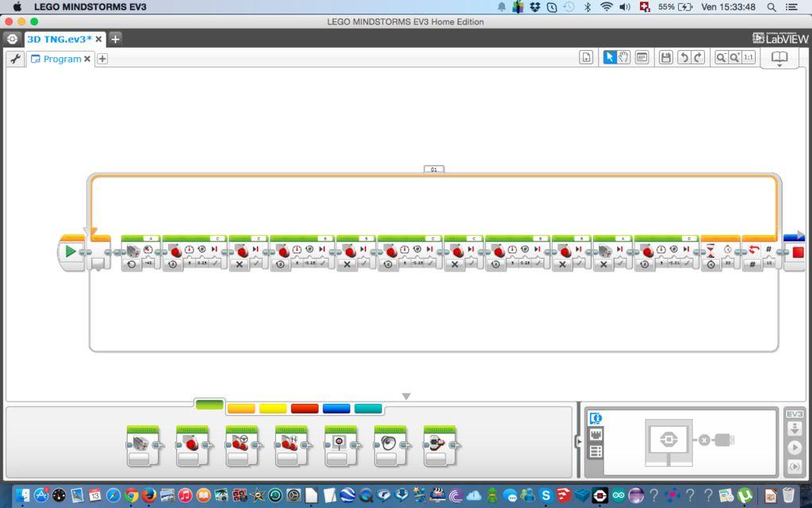The width and height of the screenshot is (812, 508).
Task: Open the program list dropdown icon
Action: 586,57
